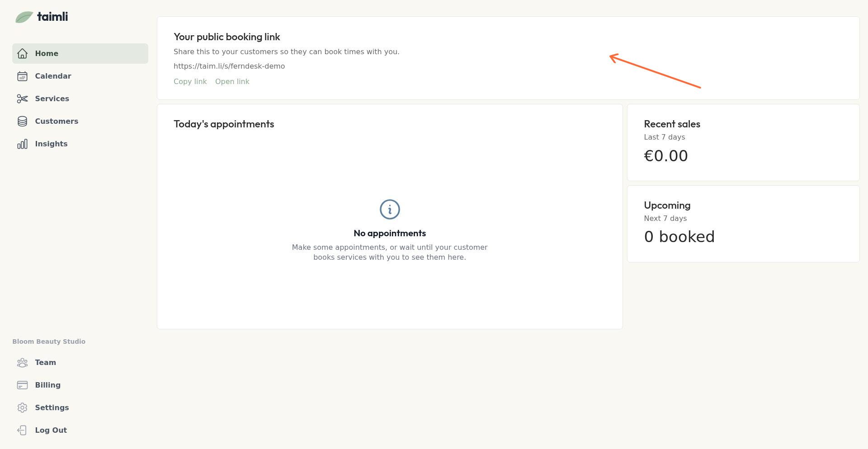Click the Services scissors icon
This screenshot has width=868, height=449.
tap(22, 99)
